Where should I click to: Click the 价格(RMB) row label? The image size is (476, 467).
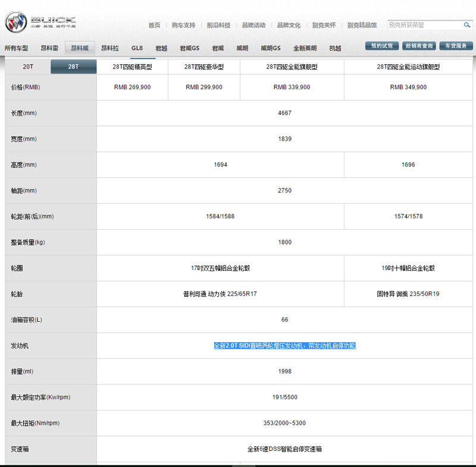(x=26, y=87)
